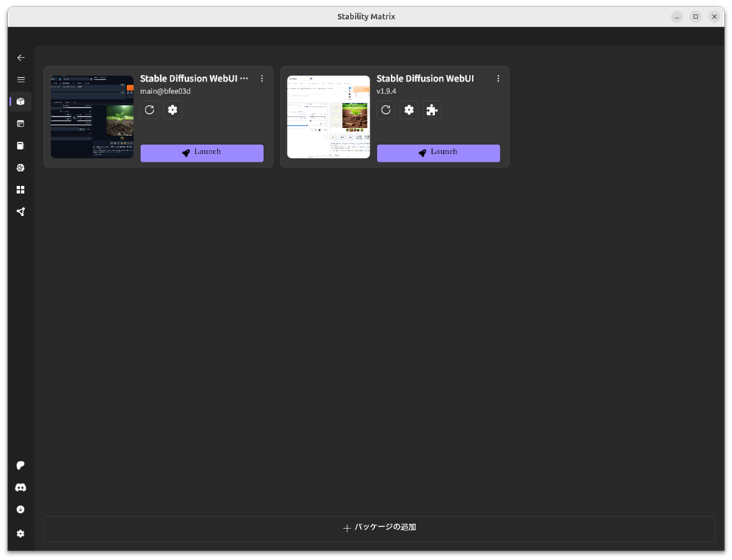Launch the Stable Diffusion WebUI v1.9.4
The width and height of the screenshot is (732, 560).
[x=438, y=153]
